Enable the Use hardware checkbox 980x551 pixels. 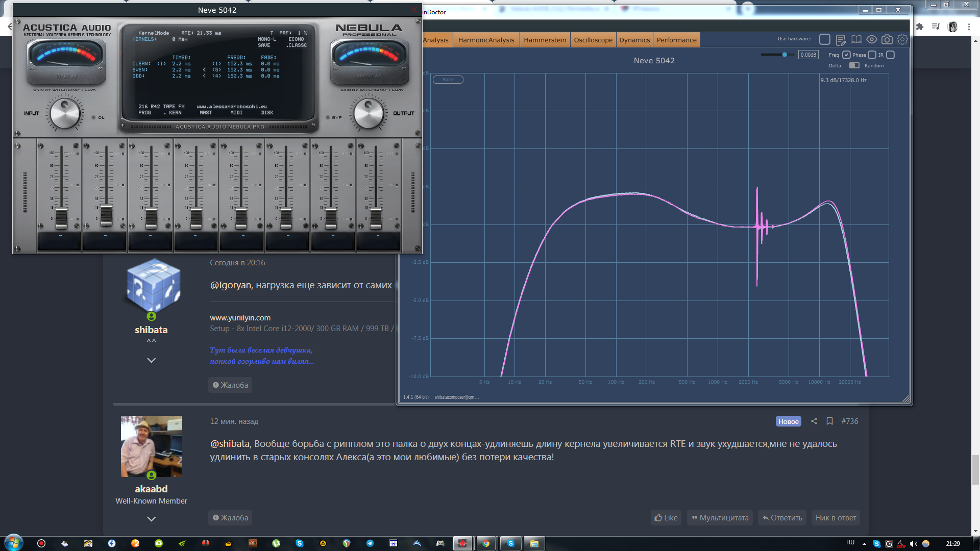pos(824,39)
